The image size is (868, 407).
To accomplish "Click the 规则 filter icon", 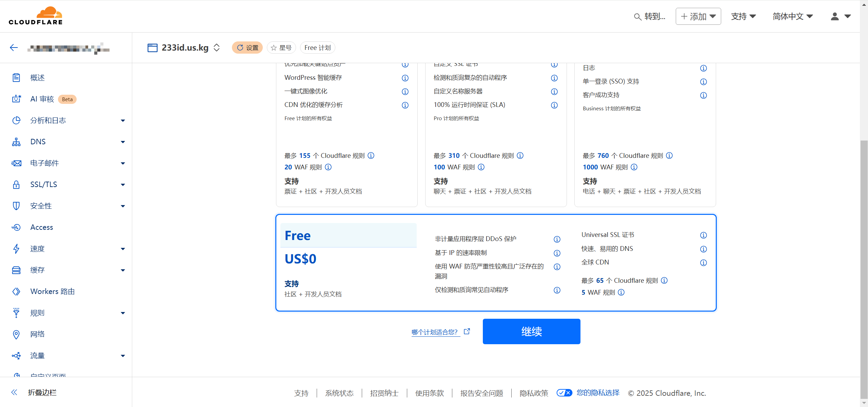I will tap(16, 313).
